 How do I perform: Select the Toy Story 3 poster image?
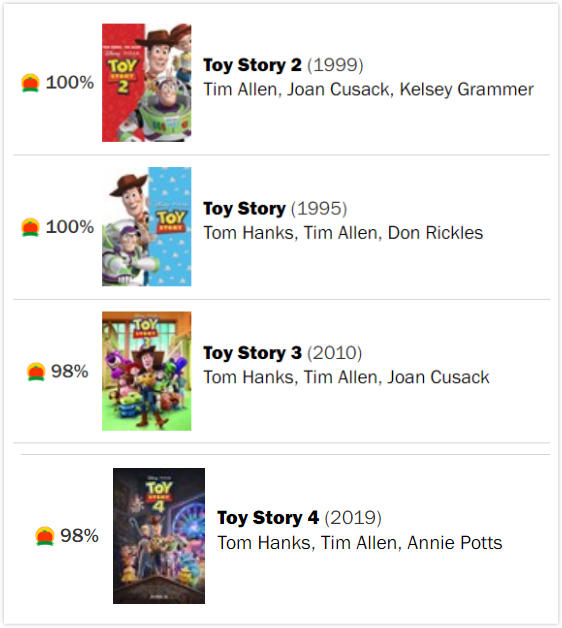point(147,371)
